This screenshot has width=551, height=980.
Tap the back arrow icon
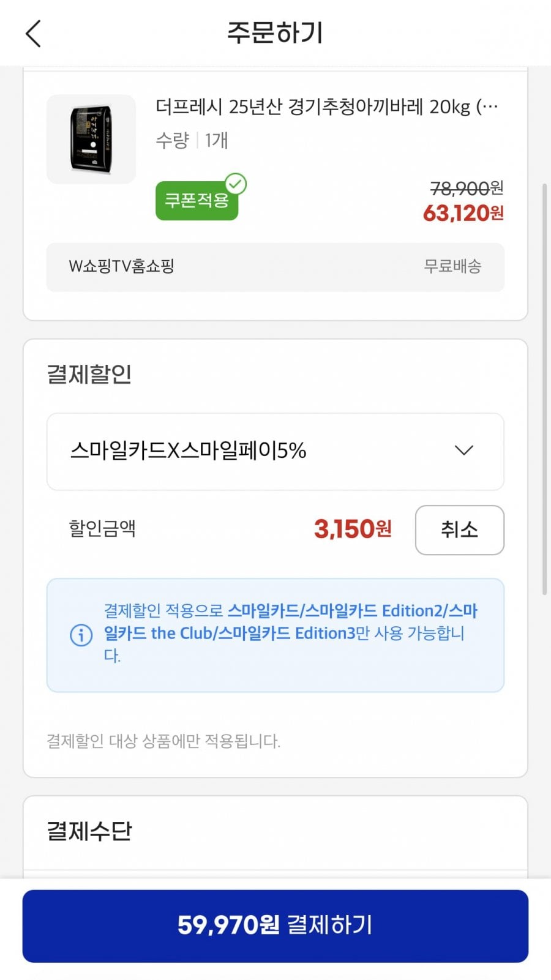click(x=34, y=33)
